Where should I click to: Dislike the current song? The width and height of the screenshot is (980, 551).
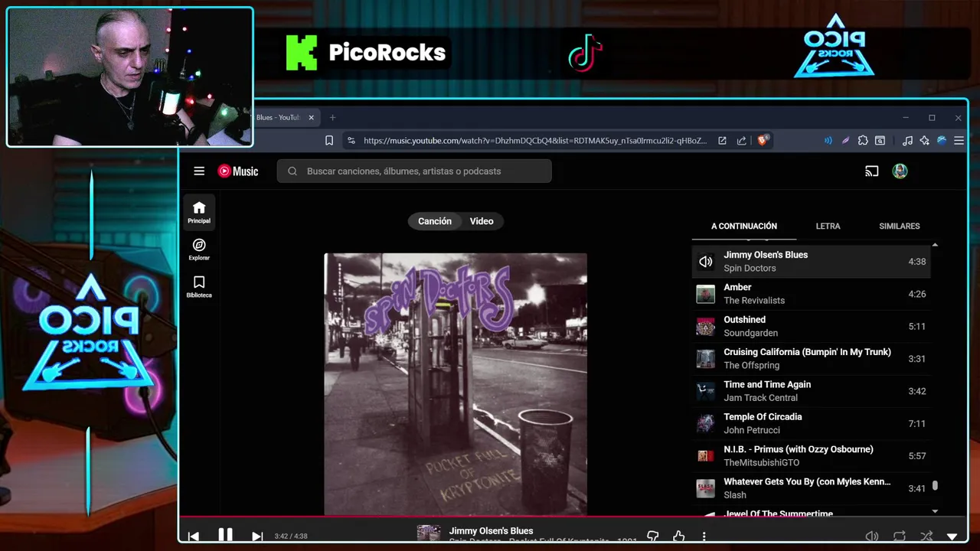[653, 537]
